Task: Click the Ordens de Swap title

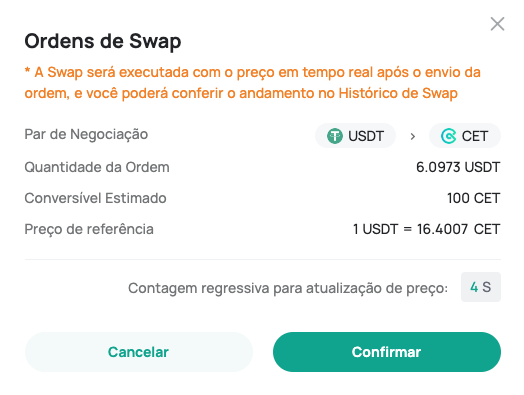Action: coord(103,41)
